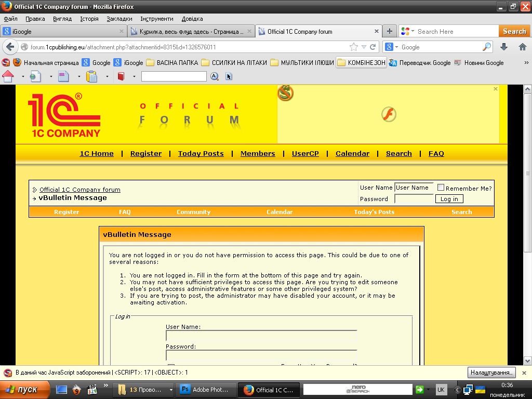This screenshot has width=532, height=399.
Task: Click the magnifier A search icon
Action: pyautogui.click(x=215, y=76)
